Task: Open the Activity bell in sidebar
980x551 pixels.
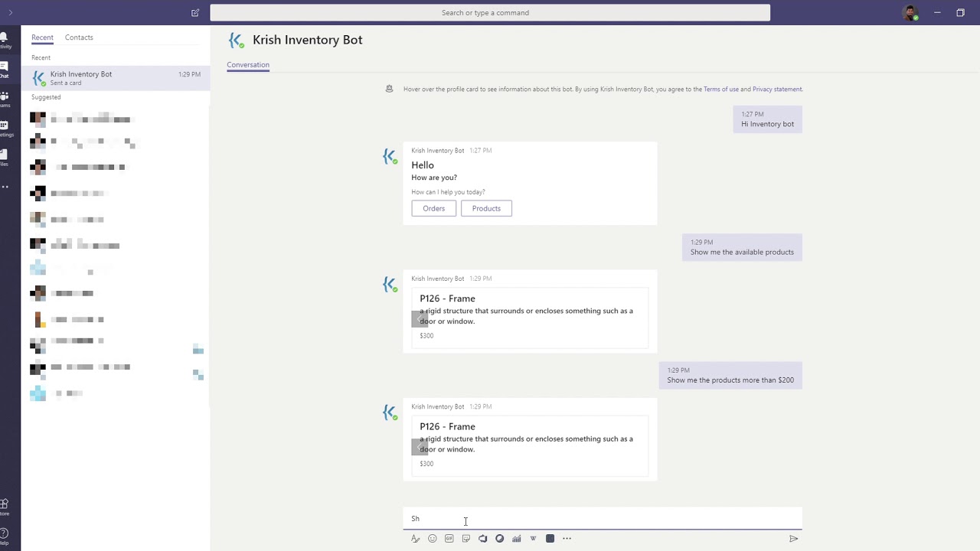Action: (x=4, y=40)
